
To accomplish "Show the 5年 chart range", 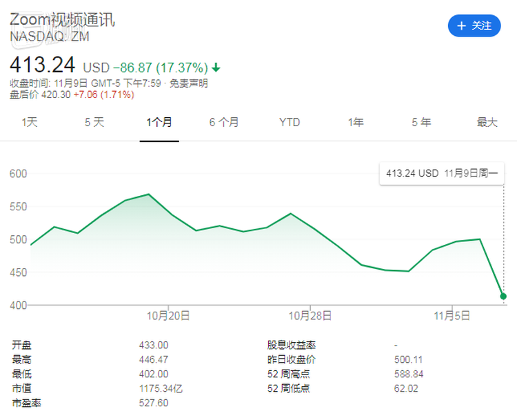I will point(421,122).
